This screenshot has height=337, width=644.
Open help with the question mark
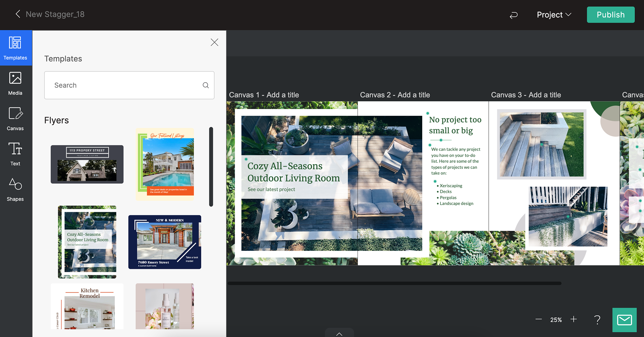(x=597, y=320)
